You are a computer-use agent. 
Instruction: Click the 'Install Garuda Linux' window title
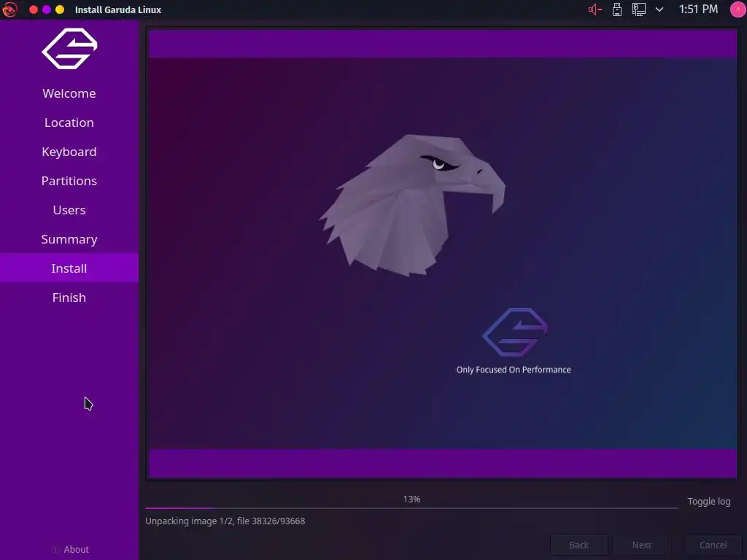pyautogui.click(x=118, y=9)
